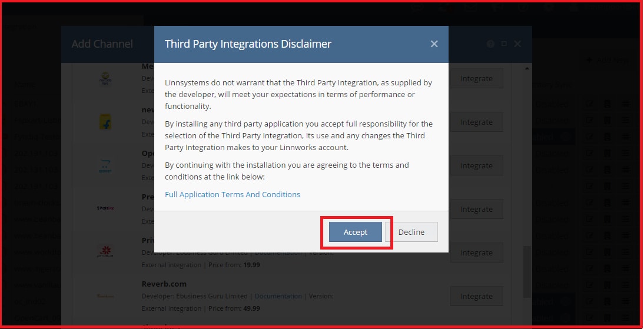Click the paragraph starting 'Linnsystems do not warrant'
This screenshot has height=329, width=644.
click(x=298, y=95)
